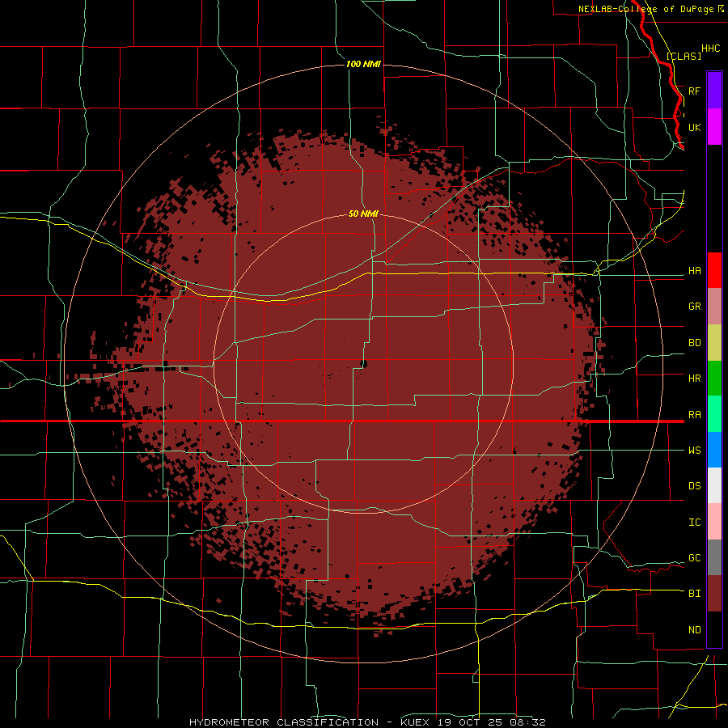
Task: Select the WS blue legend swatch
Action: pyautogui.click(x=714, y=450)
